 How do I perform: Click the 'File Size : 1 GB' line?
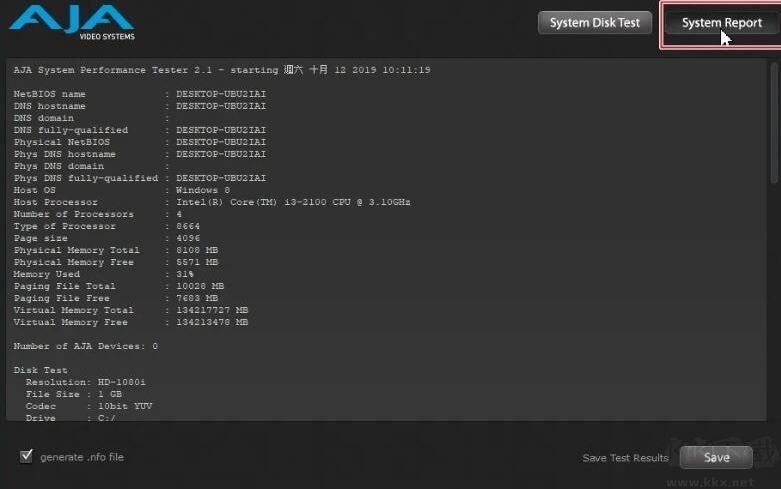74,394
